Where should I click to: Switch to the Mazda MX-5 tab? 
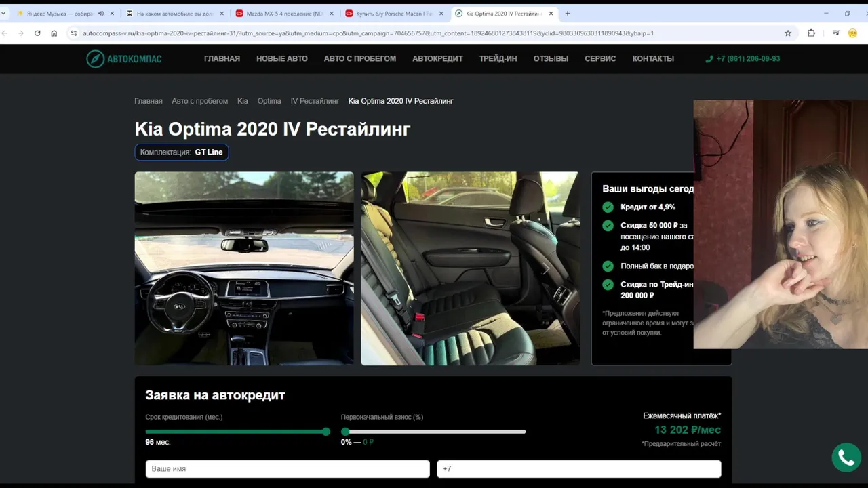[x=283, y=14]
